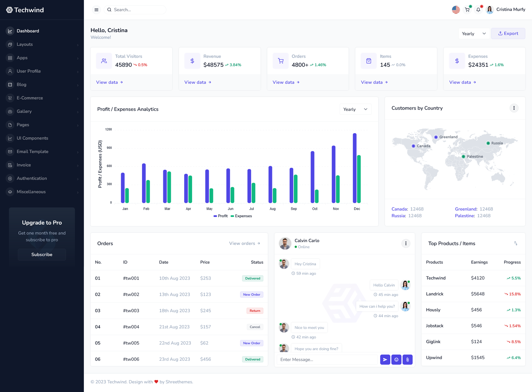Send a chat message with the send icon

[x=385, y=359]
